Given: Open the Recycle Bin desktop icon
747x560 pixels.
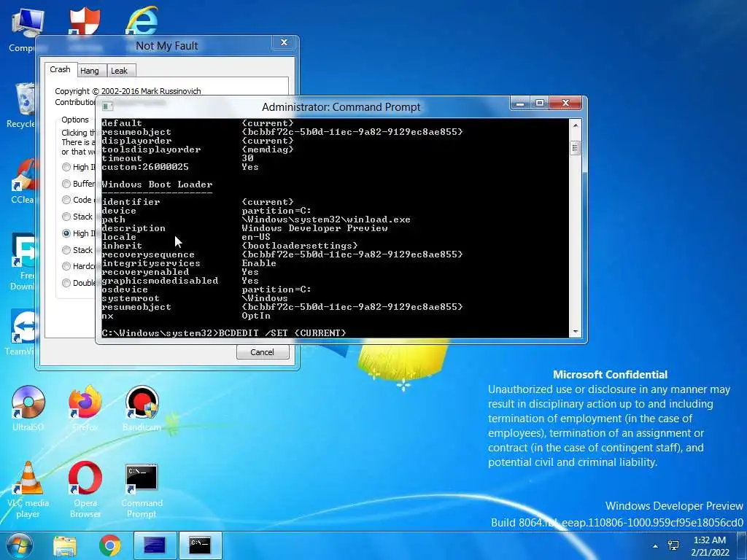Looking at the screenshot, I should pyautogui.click(x=22, y=105).
